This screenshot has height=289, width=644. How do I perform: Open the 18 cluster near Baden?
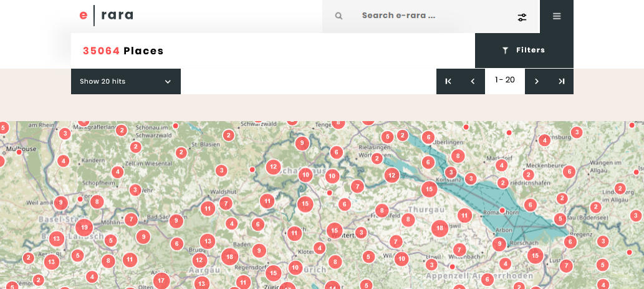[229, 257]
